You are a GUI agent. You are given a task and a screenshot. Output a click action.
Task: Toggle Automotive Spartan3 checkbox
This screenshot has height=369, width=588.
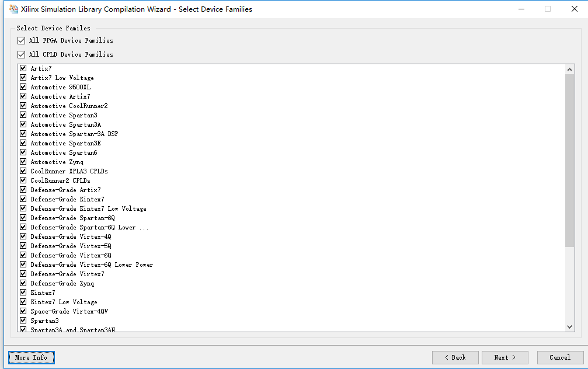point(23,115)
